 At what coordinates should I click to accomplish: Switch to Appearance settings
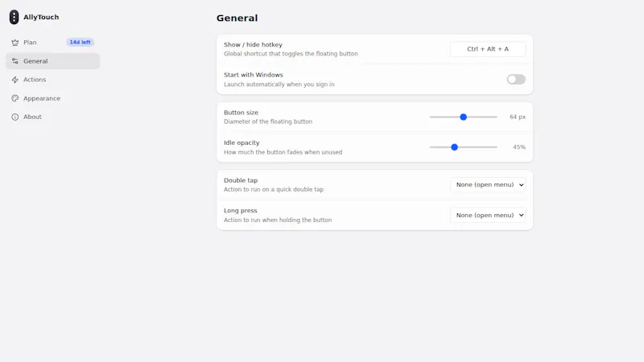coord(52,98)
